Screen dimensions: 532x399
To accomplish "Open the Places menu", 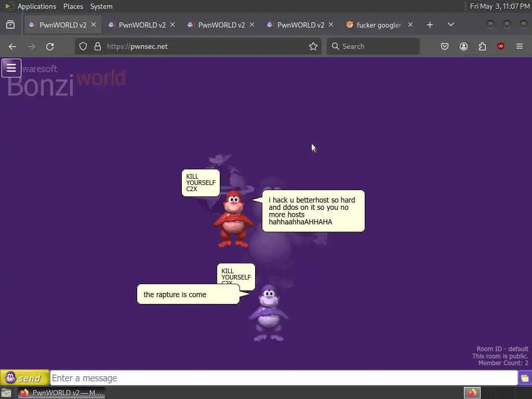I will [x=73, y=6].
